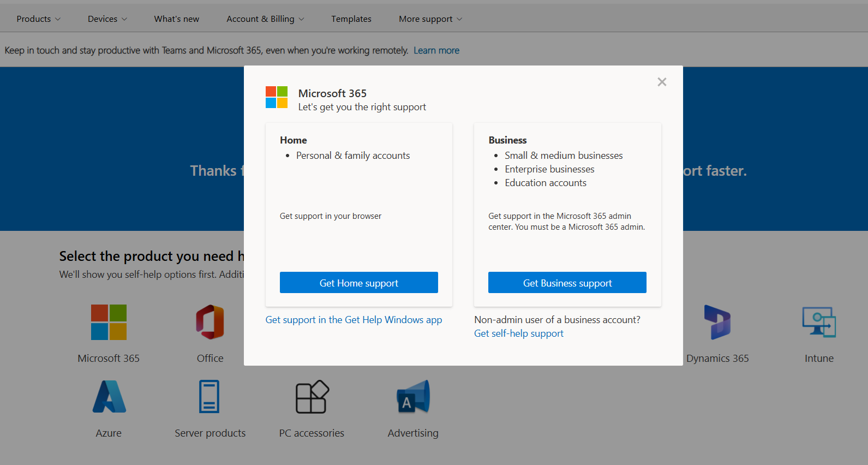
Task: Open the Templates menu item
Action: (x=351, y=19)
